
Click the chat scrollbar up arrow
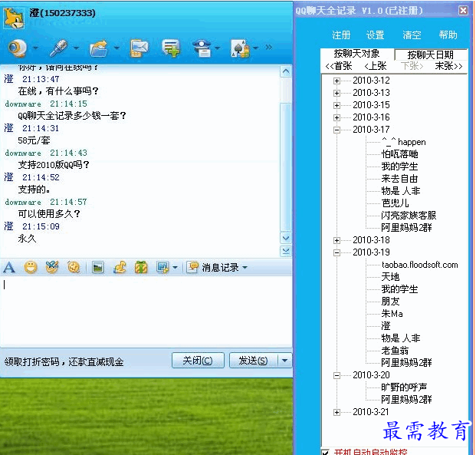click(x=286, y=71)
